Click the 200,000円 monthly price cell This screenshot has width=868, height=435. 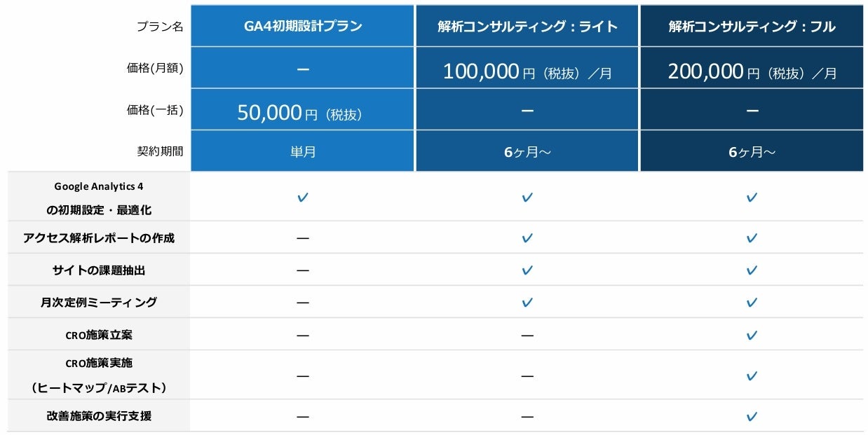coord(752,71)
